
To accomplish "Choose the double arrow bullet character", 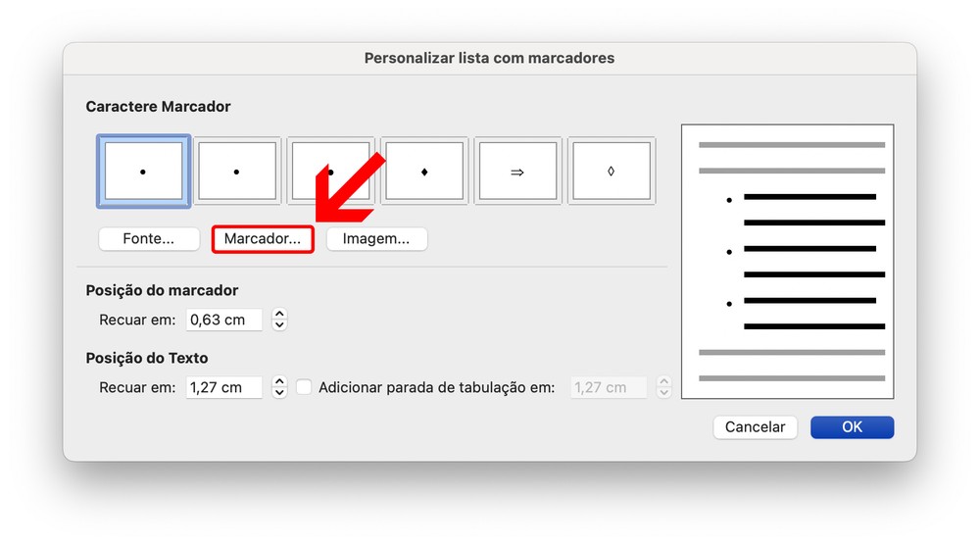I will (517, 172).
